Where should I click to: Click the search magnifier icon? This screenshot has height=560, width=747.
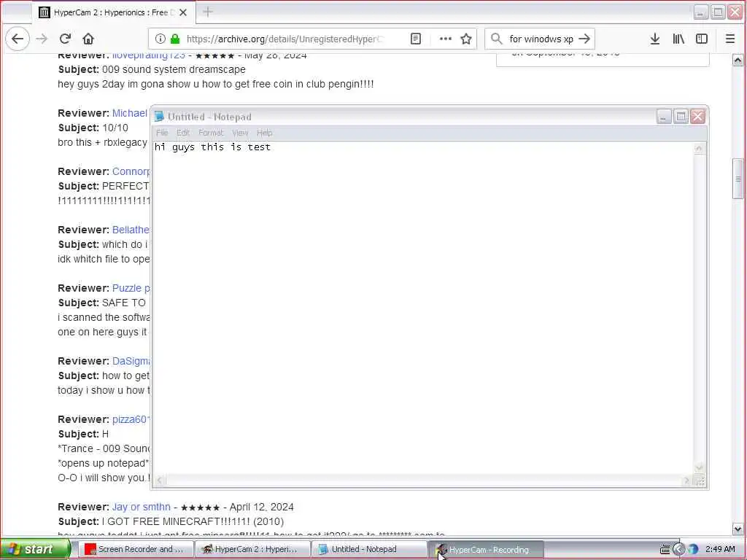(496, 39)
